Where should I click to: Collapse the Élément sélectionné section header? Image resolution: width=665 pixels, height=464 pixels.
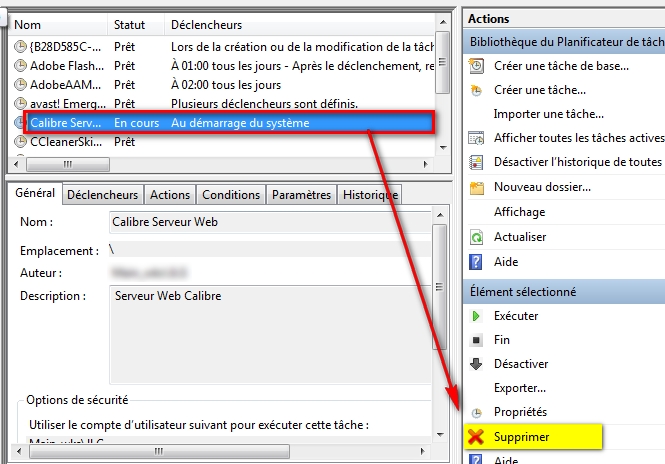[x=564, y=292]
